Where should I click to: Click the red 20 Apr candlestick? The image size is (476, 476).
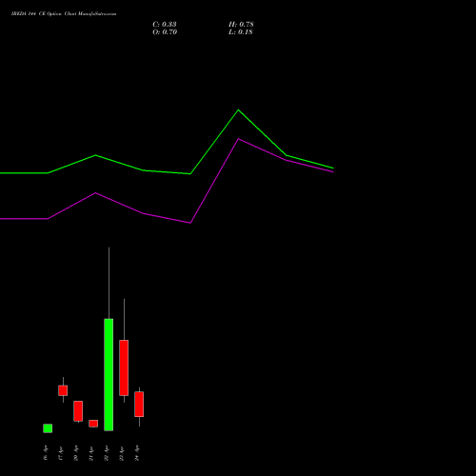click(78, 411)
